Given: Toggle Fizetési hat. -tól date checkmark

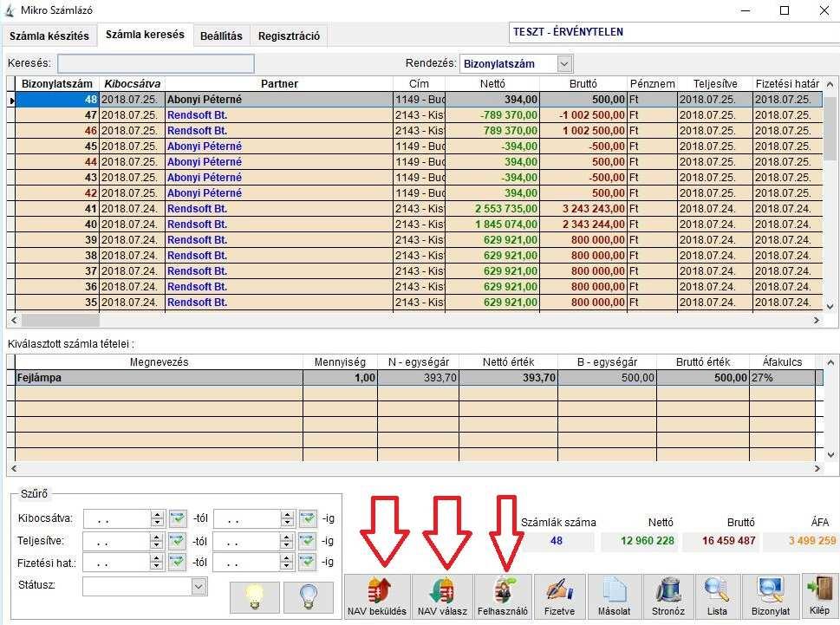Looking at the screenshot, I should pos(178,562).
